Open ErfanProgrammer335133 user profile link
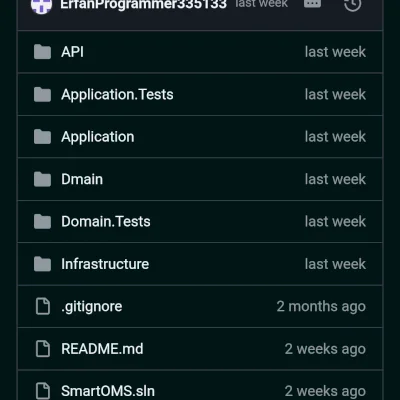The image size is (400, 400). 144,4
